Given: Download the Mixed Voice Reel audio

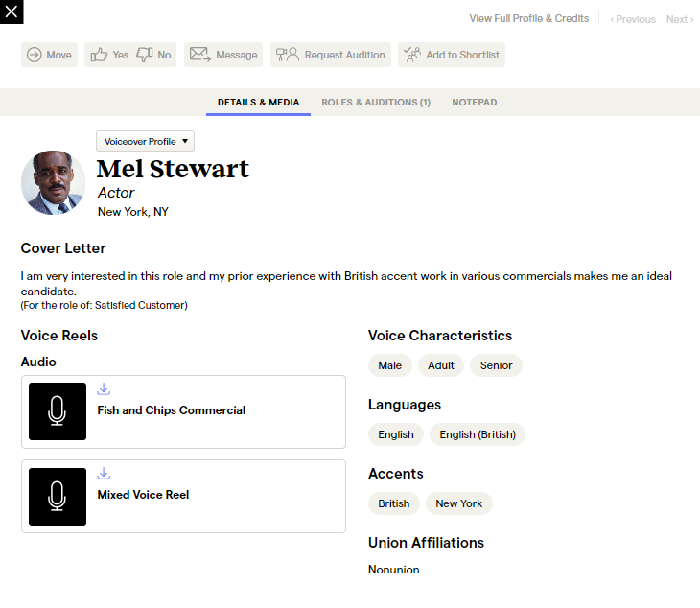Looking at the screenshot, I should pyautogui.click(x=104, y=474).
